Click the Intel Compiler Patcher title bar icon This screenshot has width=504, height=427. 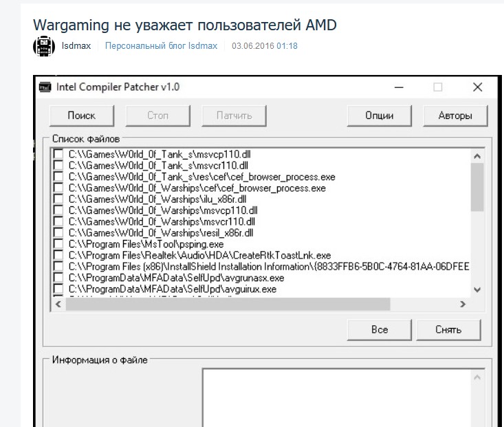[x=45, y=87]
